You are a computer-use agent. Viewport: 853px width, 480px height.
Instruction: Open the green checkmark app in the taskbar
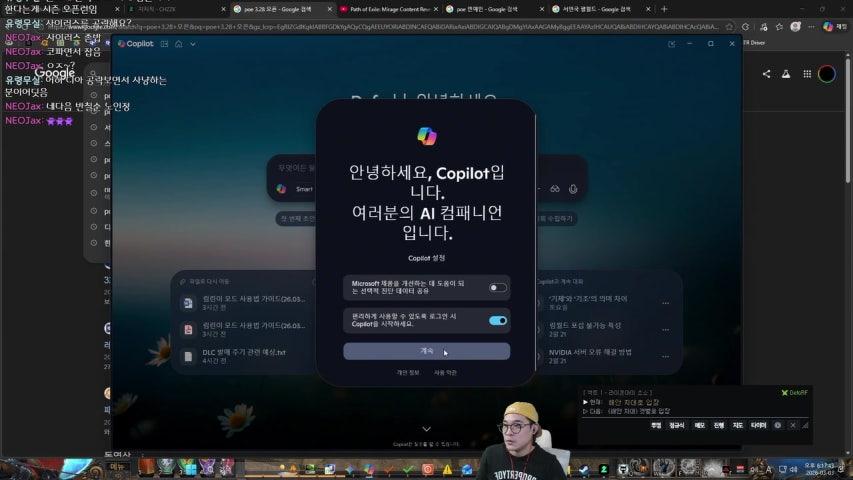(408, 469)
